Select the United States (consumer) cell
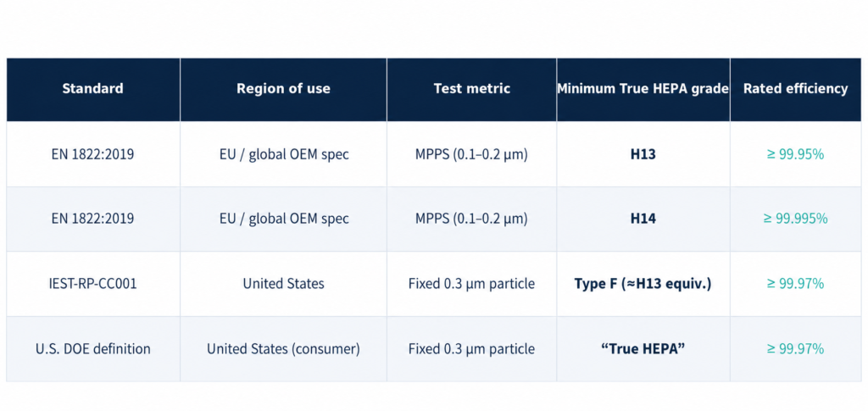This screenshot has width=868, height=411. click(283, 349)
